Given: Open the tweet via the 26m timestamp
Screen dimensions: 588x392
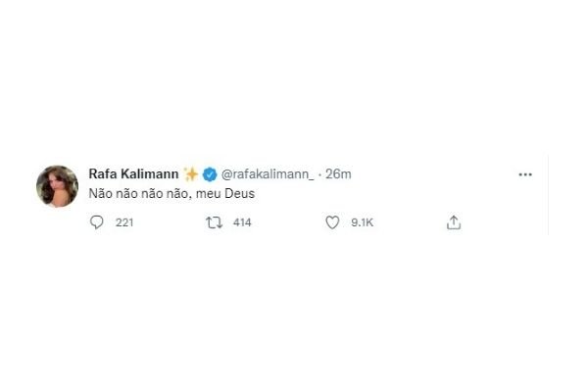Looking at the screenshot, I should tap(338, 174).
